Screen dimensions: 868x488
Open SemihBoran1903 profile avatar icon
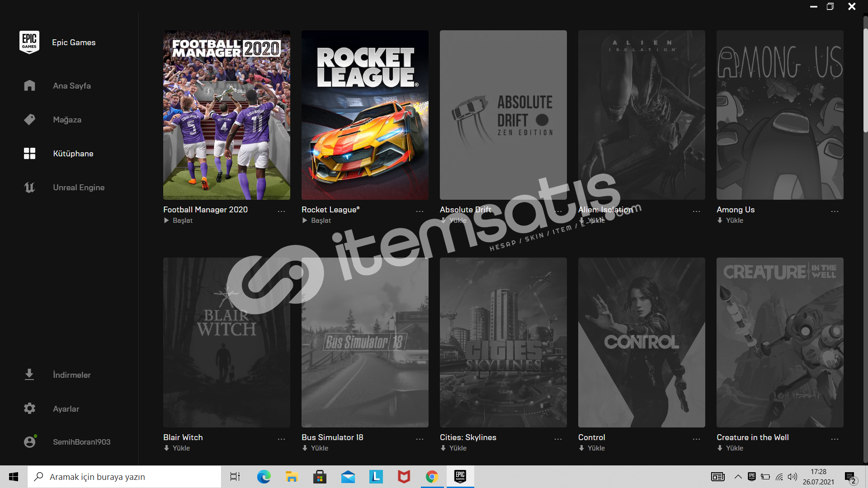(x=30, y=441)
